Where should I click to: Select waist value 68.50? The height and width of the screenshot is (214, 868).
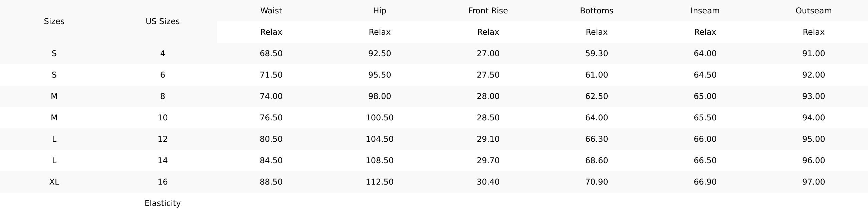point(271,54)
